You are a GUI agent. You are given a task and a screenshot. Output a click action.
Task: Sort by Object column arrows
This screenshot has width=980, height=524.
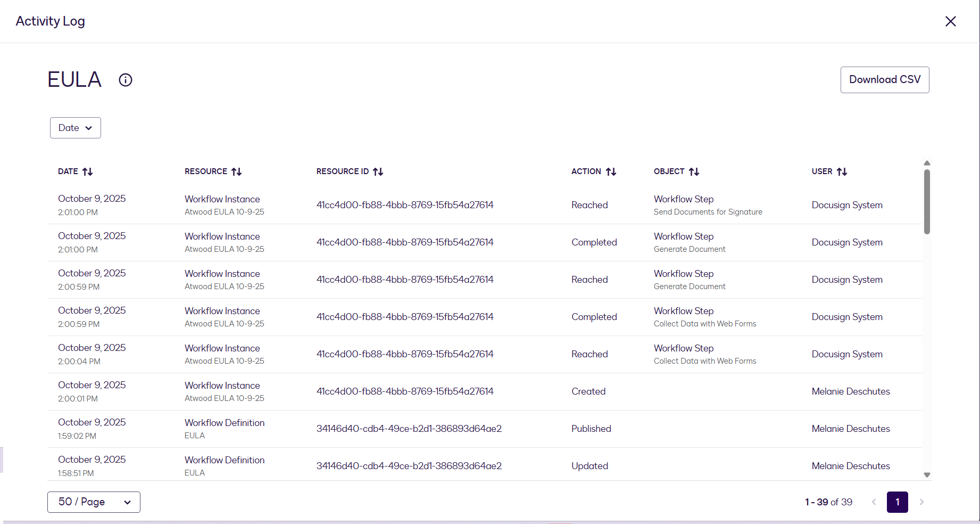(694, 171)
